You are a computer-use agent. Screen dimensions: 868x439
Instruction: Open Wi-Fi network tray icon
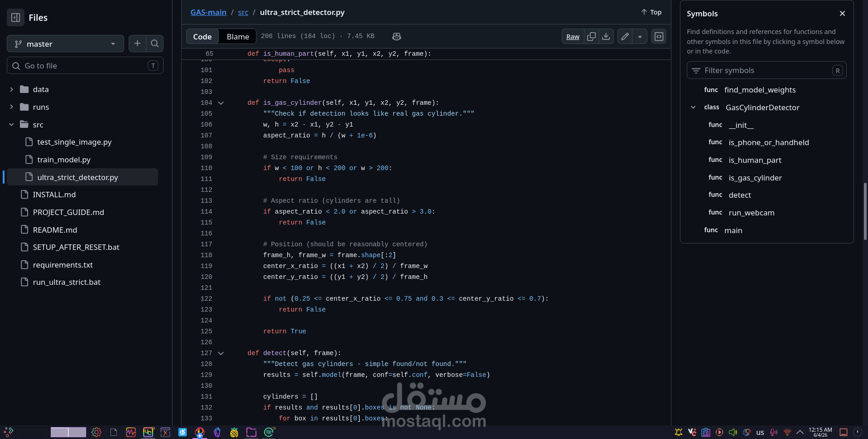click(787, 432)
